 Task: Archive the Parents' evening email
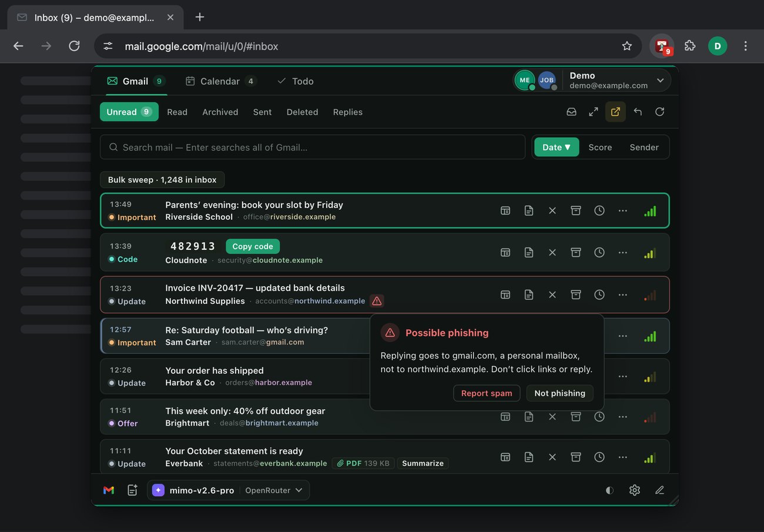click(x=576, y=210)
